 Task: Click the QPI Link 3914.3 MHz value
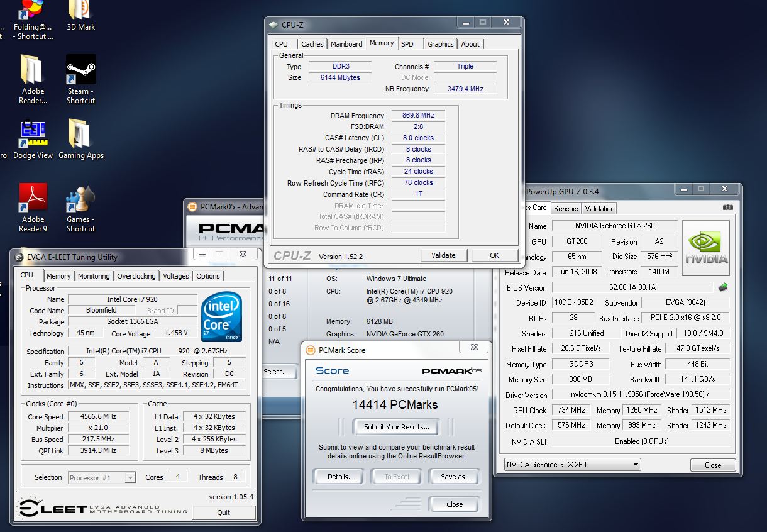99,450
